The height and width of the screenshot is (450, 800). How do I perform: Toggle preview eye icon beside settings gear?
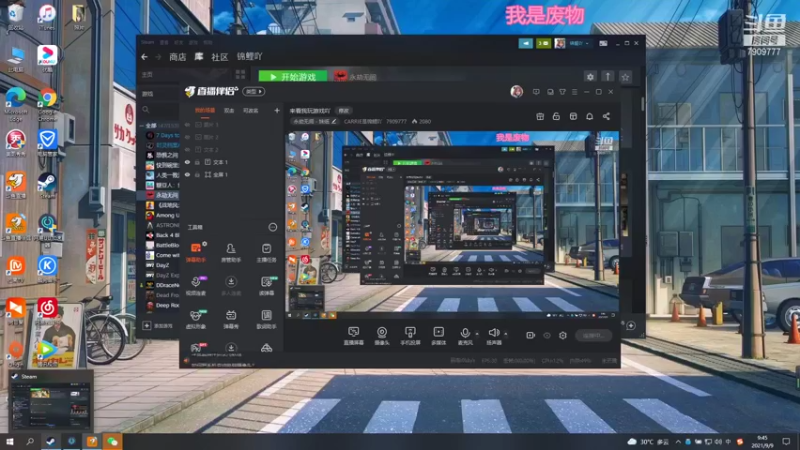click(546, 335)
